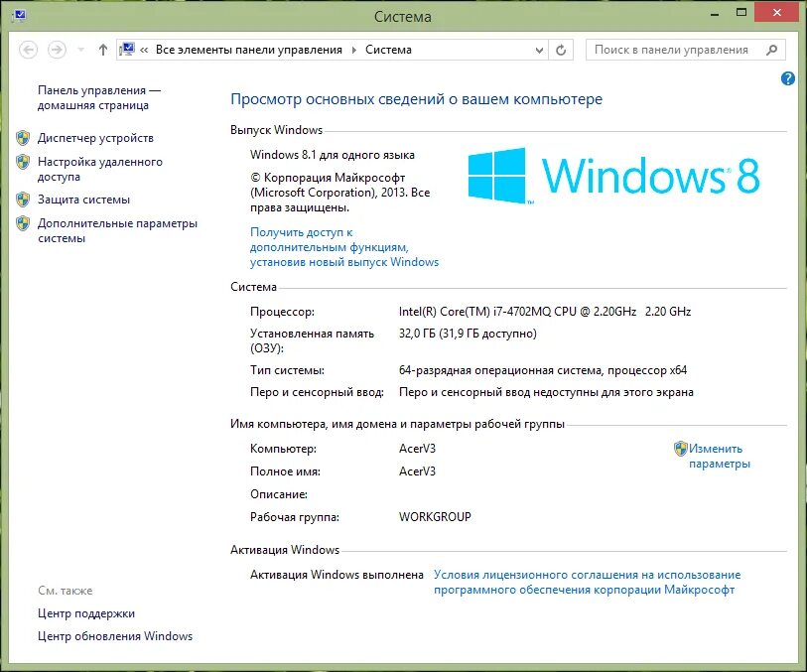This screenshot has height=672, width=807.
Task: Select 'AcerV3' value next to 'Компьютер:'
Action: click(x=417, y=449)
